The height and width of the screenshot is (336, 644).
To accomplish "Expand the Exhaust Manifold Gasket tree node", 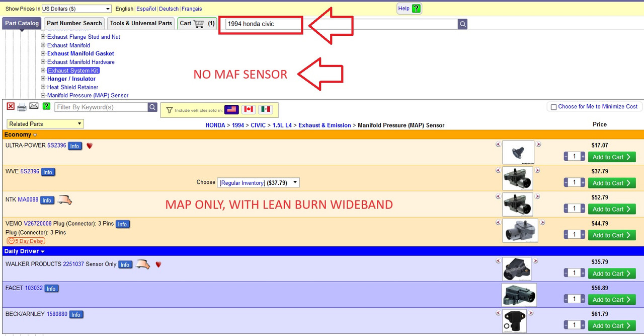I will pos(43,53).
